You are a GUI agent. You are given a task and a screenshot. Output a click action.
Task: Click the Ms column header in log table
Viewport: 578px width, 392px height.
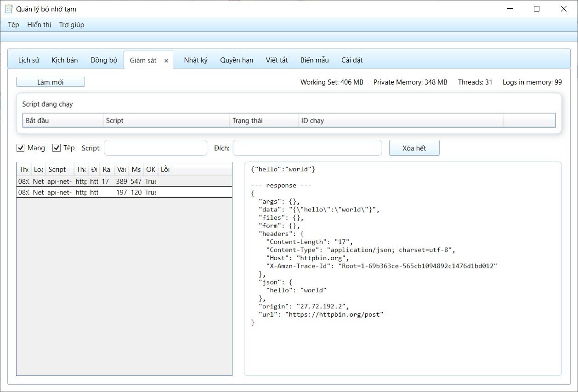[x=136, y=170]
